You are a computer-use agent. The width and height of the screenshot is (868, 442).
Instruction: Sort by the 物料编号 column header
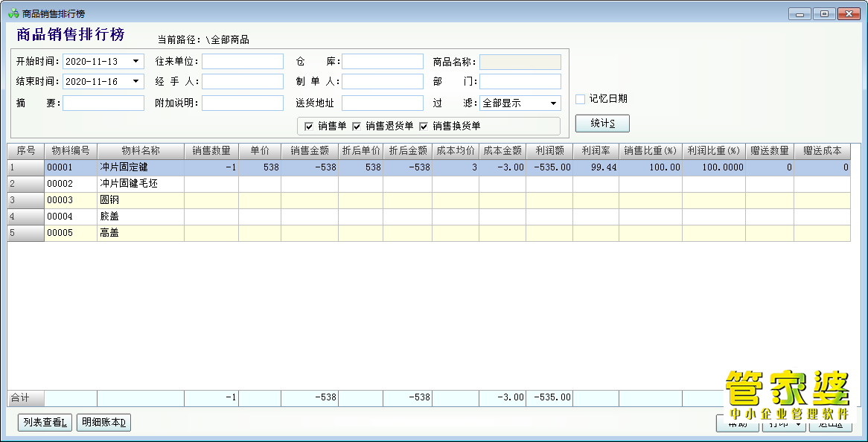tap(71, 151)
